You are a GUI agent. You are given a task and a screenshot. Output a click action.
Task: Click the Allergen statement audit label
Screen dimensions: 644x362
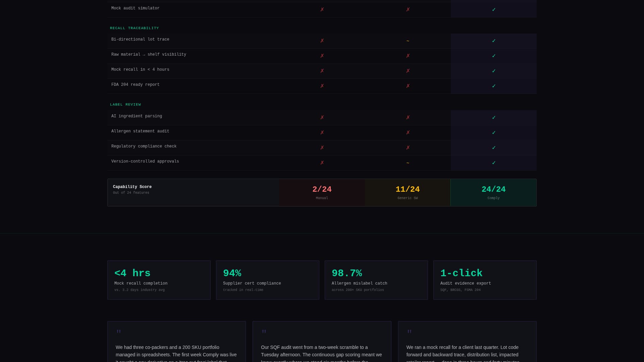pyautogui.click(x=140, y=131)
